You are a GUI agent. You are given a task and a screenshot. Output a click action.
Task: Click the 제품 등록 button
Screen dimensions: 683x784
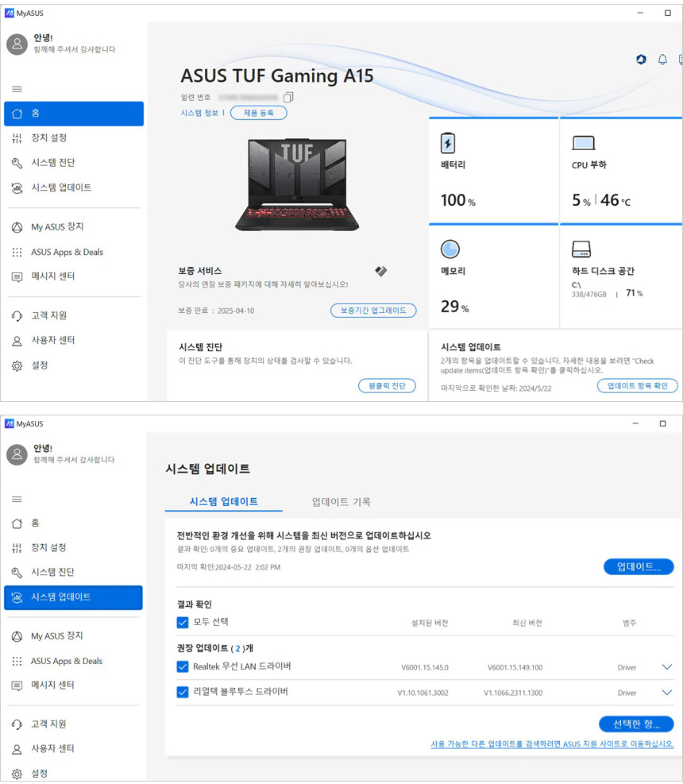pos(258,113)
